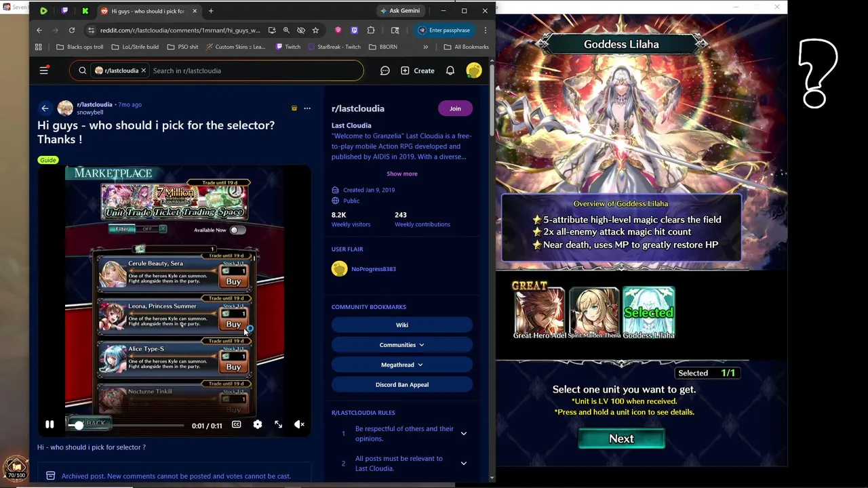Seek on the video progress slider
868x488 pixels.
click(126, 426)
